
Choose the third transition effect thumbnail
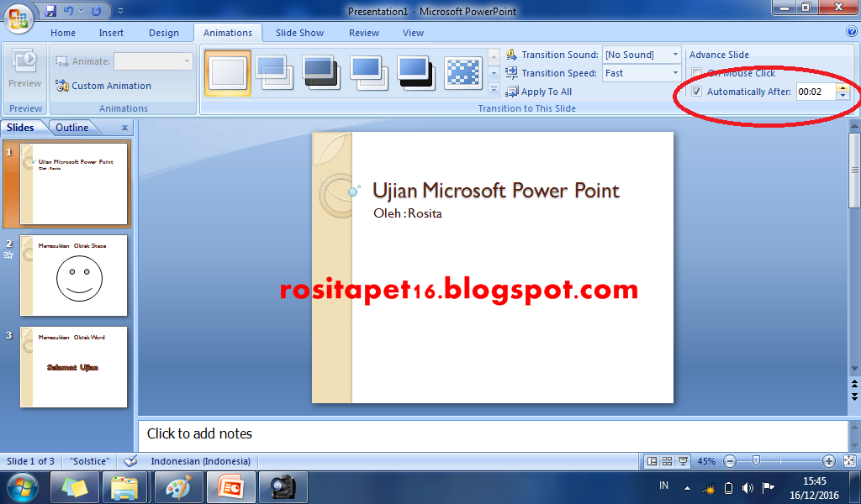[321, 73]
